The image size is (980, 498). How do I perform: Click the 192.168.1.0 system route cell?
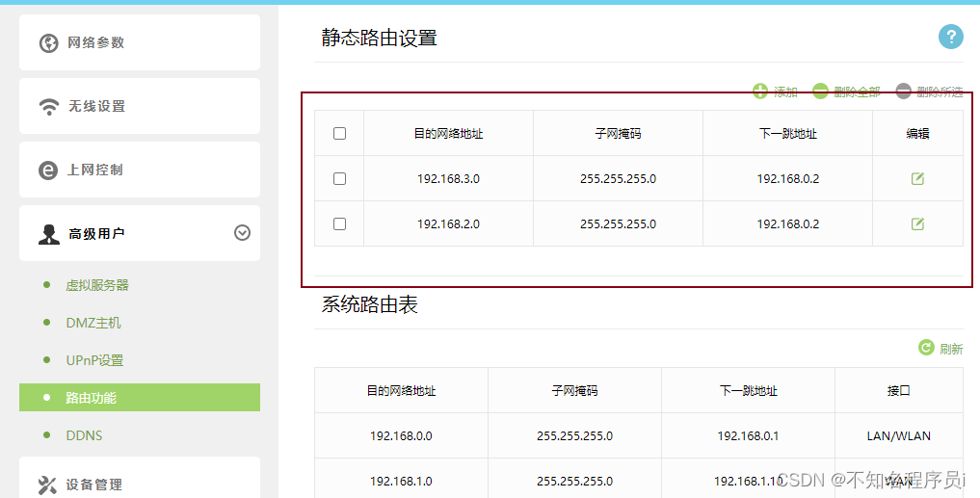(x=401, y=481)
